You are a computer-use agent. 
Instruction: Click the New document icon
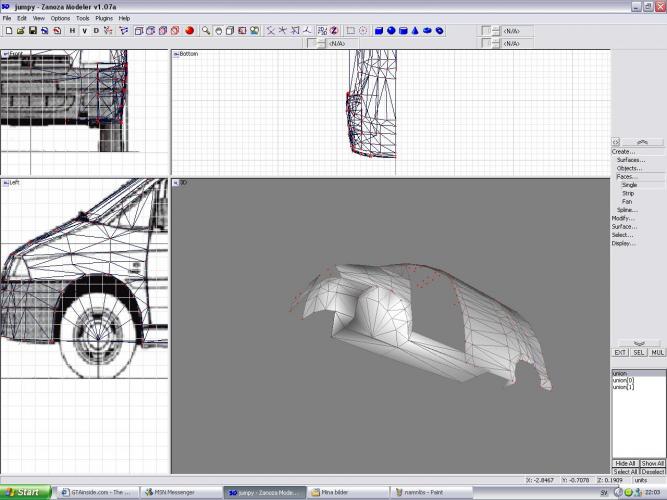click(8, 31)
